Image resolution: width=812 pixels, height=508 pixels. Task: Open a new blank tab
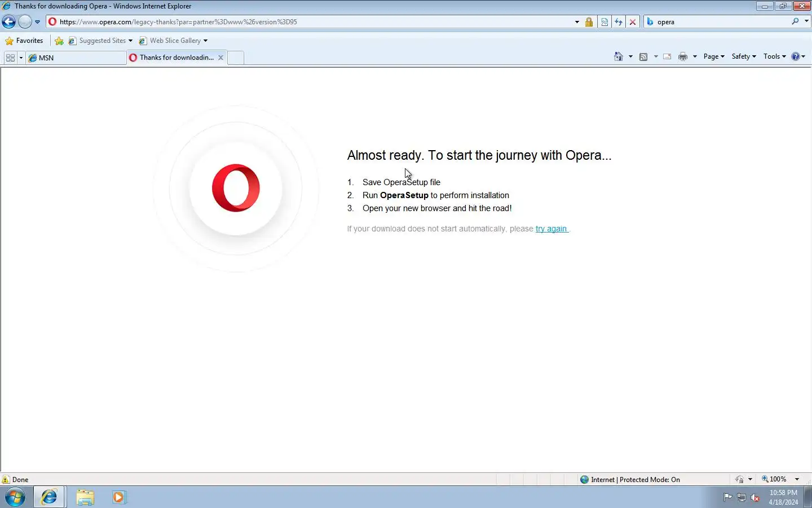pyautogui.click(x=236, y=58)
